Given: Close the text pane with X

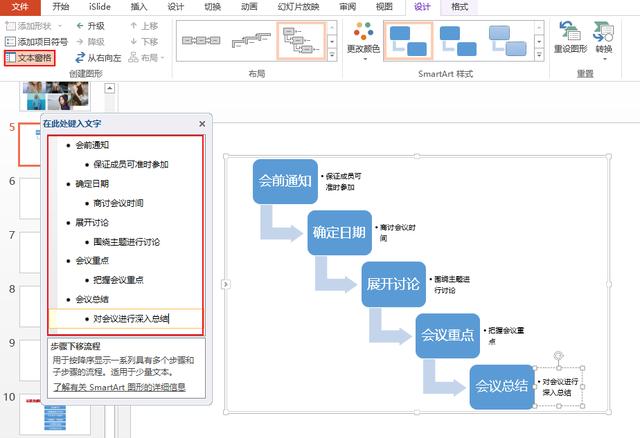Looking at the screenshot, I should [202, 124].
